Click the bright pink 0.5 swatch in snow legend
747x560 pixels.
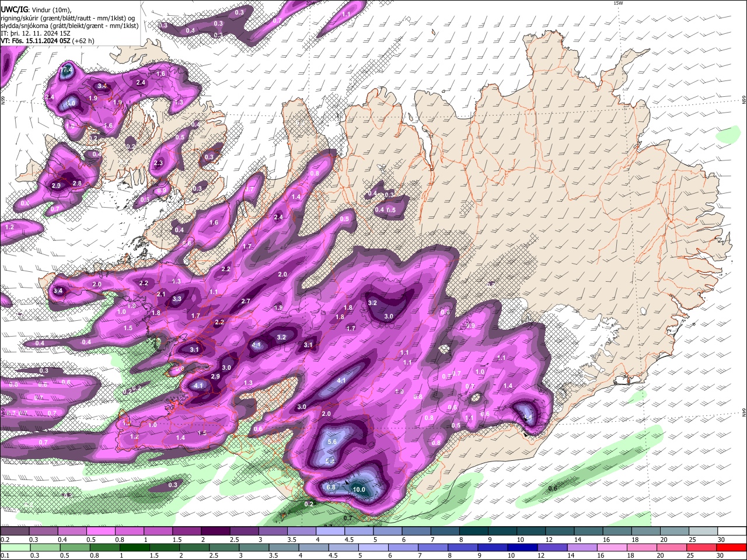click(100, 531)
